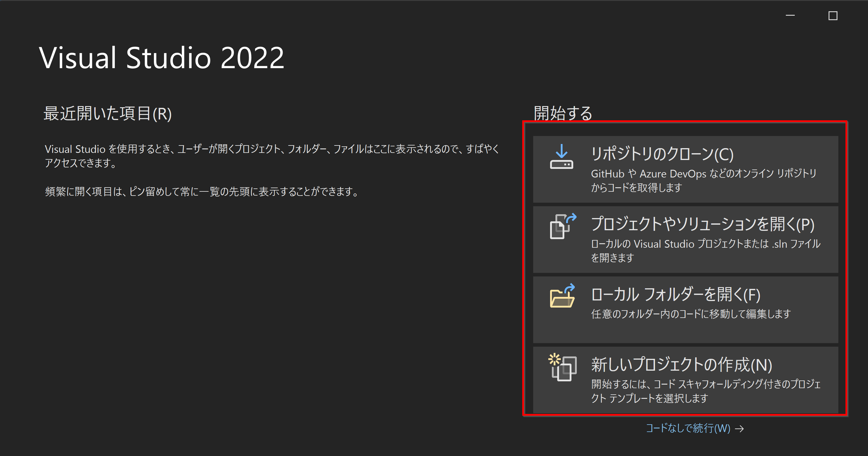Click the open local folder icon

[x=562, y=296]
